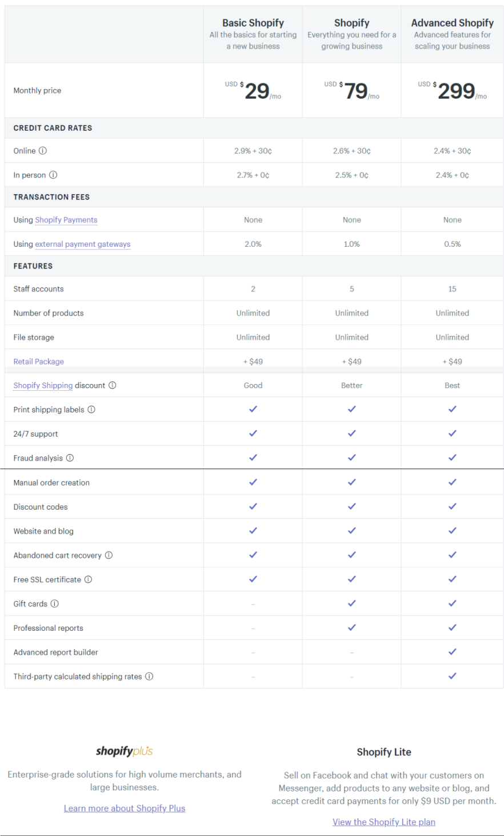
Task: Click the Shopify plan $79 price
Action: [x=352, y=91]
